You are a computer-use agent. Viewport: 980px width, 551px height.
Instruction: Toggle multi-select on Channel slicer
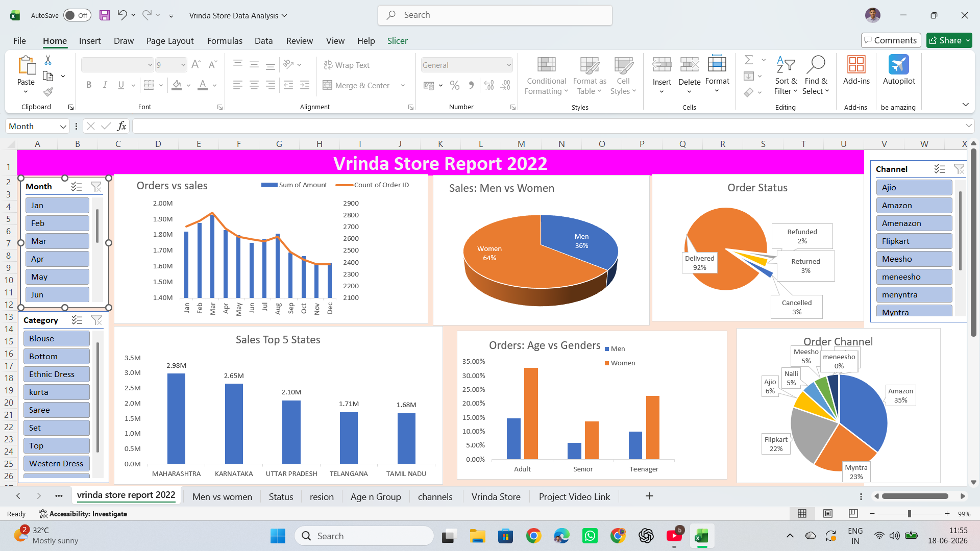tap(940, 169)
